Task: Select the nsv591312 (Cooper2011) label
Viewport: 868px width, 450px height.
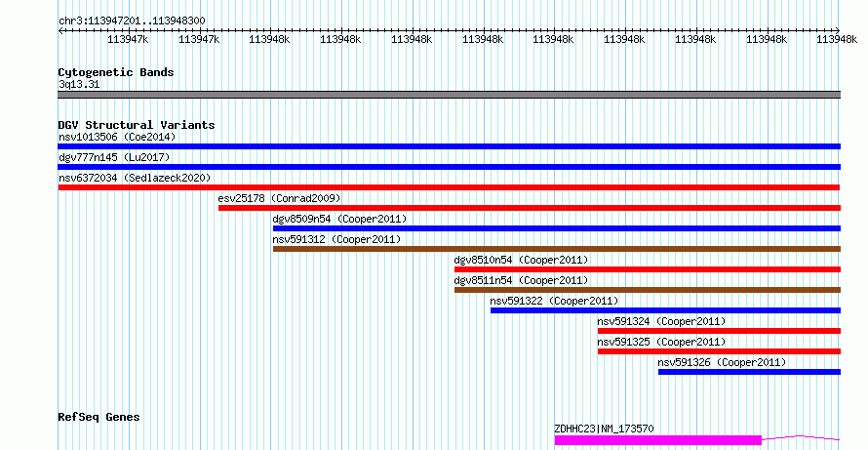Action: coord(336,239)
